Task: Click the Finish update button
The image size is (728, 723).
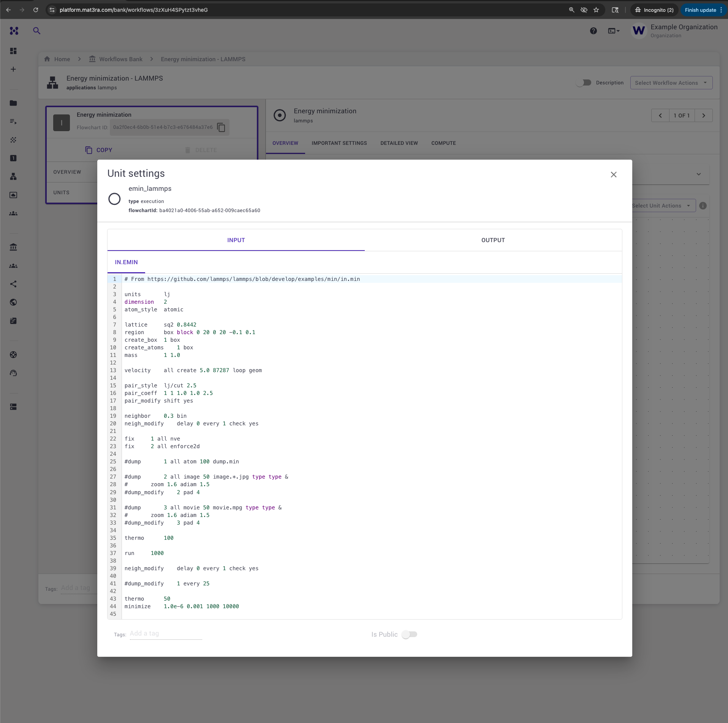Action: 703,10
